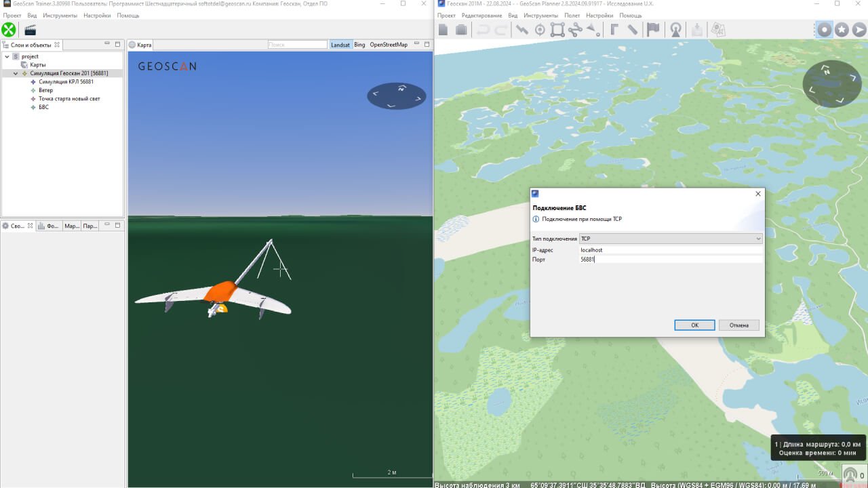Minimize the Слои и объекты panel
868x488 pixels.
click(x=108, y=44)
